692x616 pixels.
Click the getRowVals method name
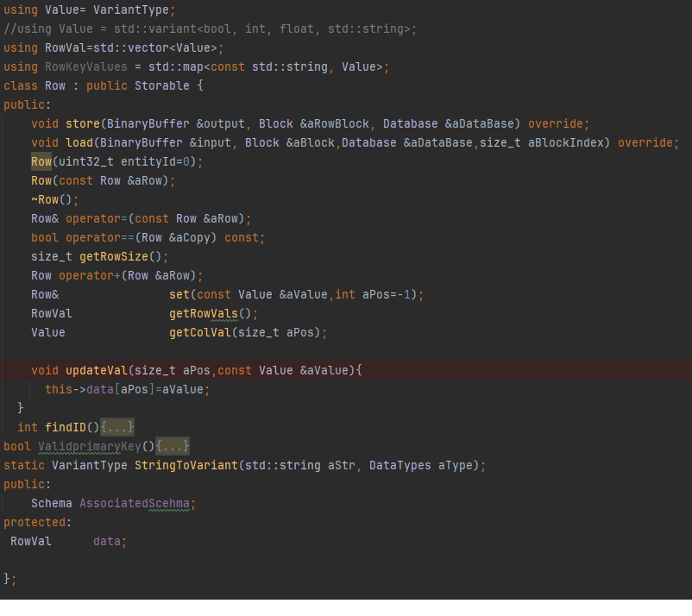point(204,313)
